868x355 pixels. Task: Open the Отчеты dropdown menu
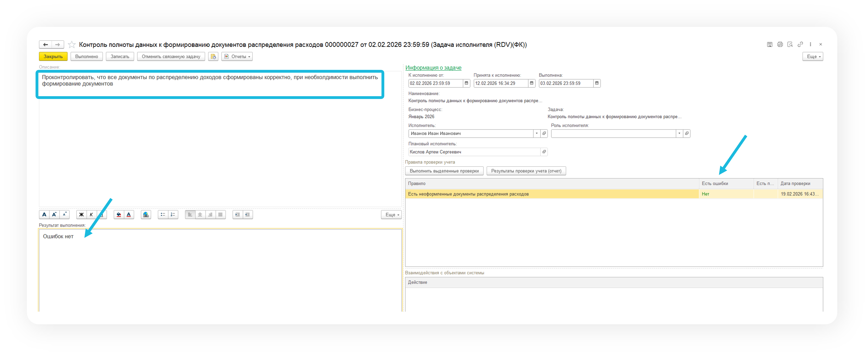click(237, 57)
